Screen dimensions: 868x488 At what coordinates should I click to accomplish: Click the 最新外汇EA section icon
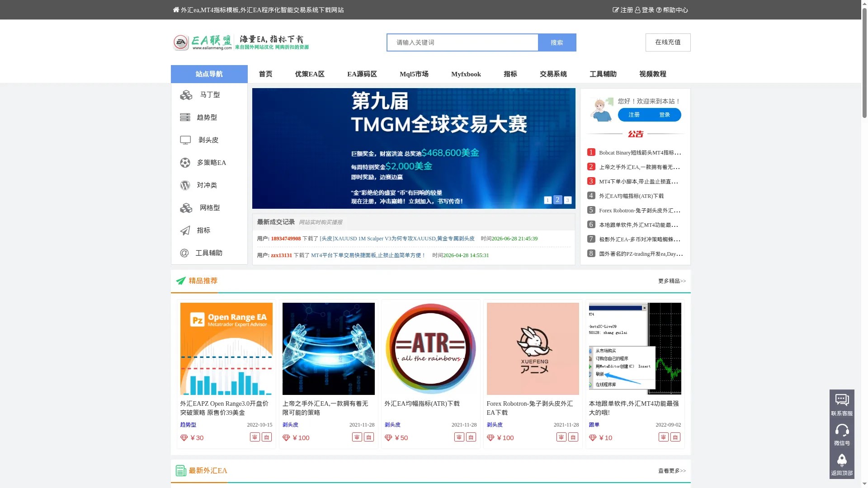pos(181,470)
